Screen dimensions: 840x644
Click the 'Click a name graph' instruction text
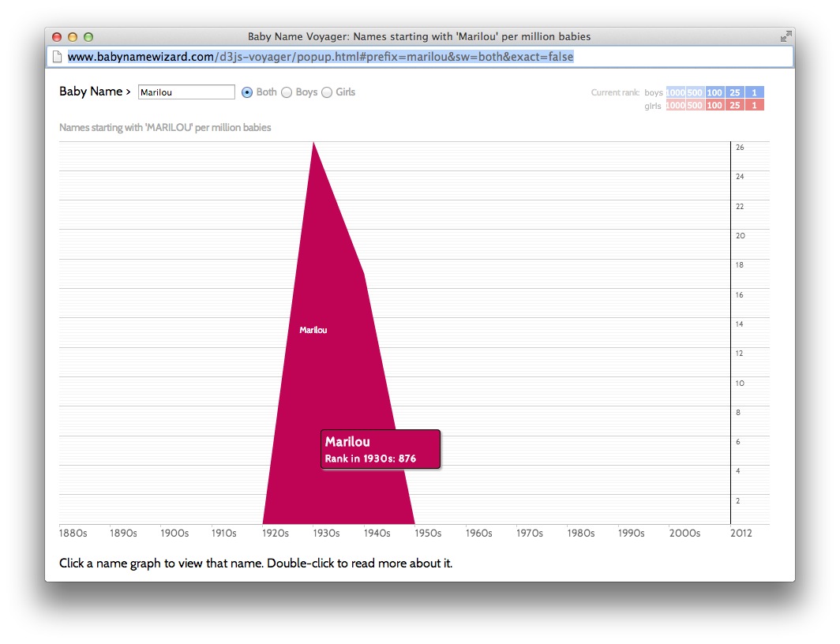coord(256,563)
